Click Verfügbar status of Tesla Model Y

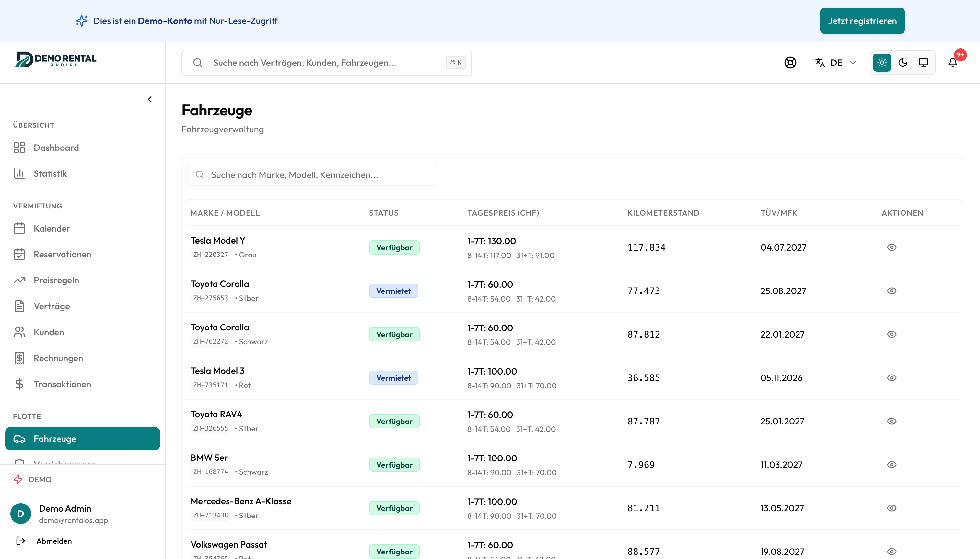tap(394, 247)
